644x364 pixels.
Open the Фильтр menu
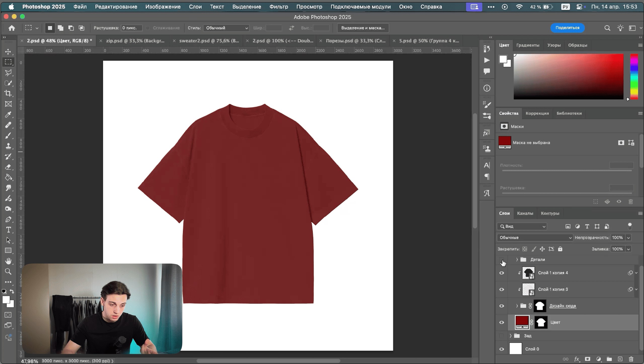pyautogui.click(x=278, y=7)
